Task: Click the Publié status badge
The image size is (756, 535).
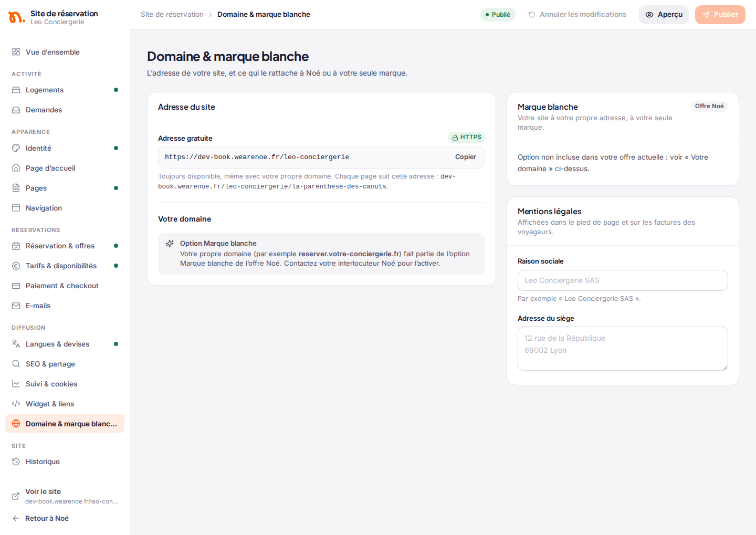Action: coord(498,15)
